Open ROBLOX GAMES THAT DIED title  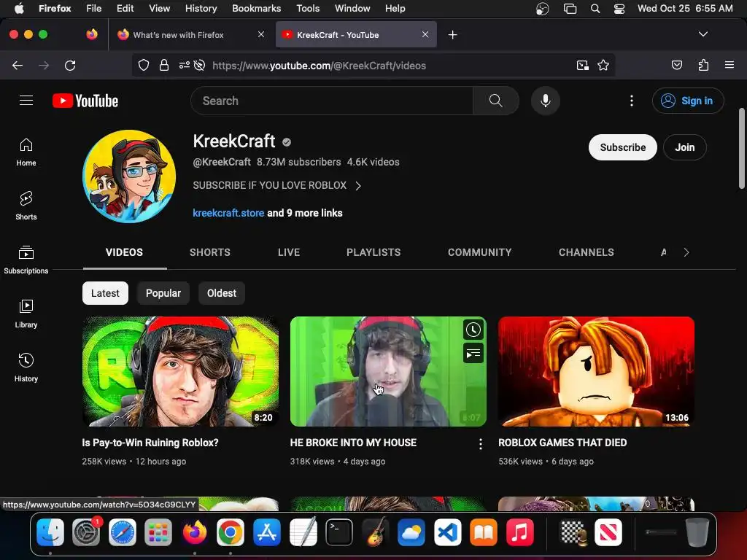[x=562, y=443]
